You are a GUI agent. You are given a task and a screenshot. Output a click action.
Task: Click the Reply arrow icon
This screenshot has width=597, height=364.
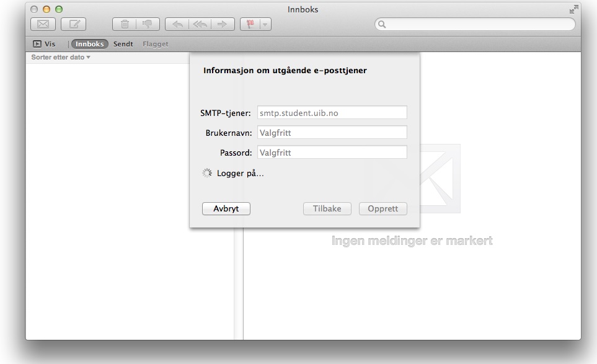tap(177, 25)
